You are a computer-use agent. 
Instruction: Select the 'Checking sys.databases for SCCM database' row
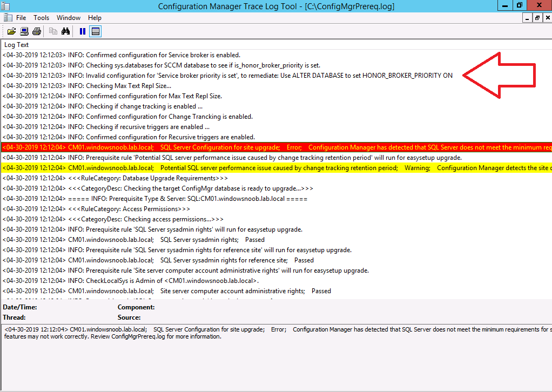tap(277, 65)
